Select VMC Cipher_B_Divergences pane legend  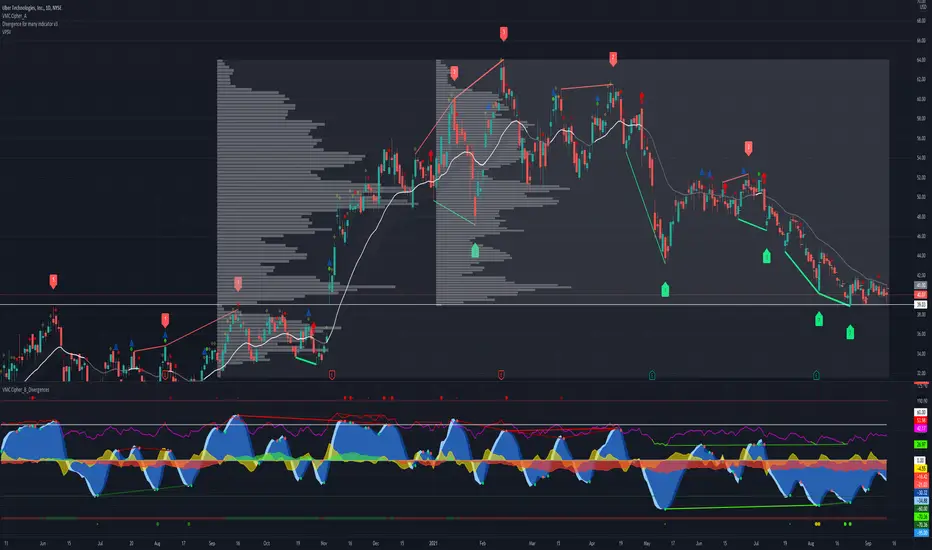(x=26, y=389)
